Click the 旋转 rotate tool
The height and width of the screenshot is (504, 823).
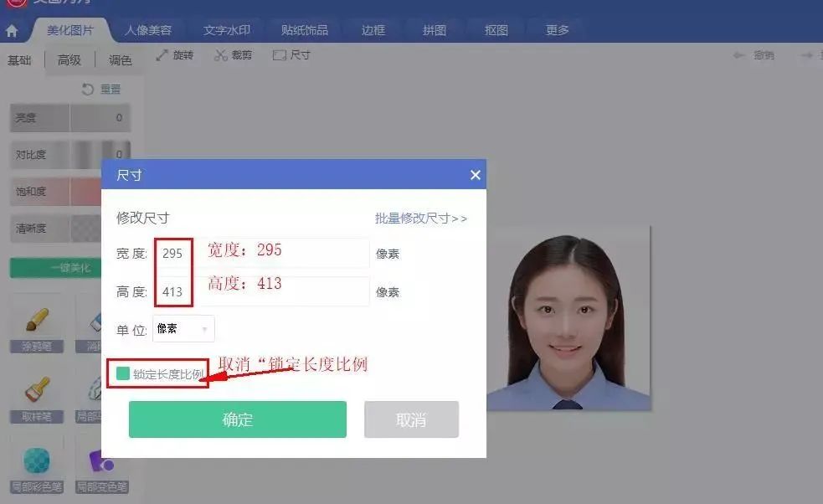click(175, 55)
